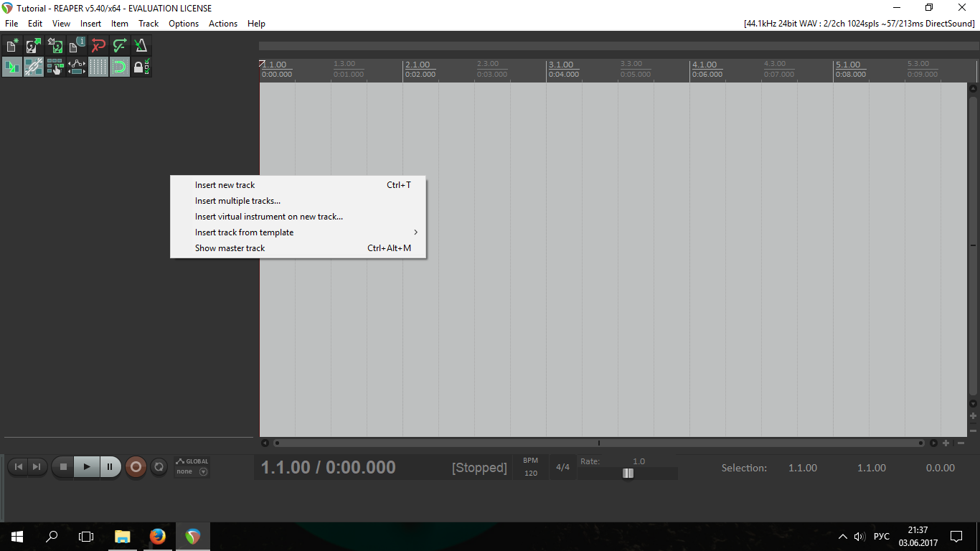Click the red Undo arrow icon

[98, 46]
